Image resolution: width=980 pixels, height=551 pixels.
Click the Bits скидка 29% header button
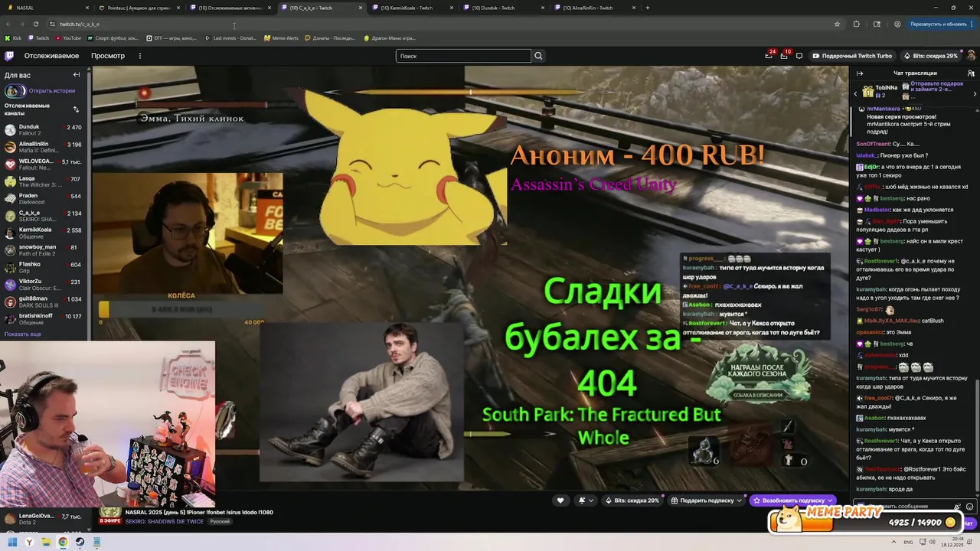point(930,56)
